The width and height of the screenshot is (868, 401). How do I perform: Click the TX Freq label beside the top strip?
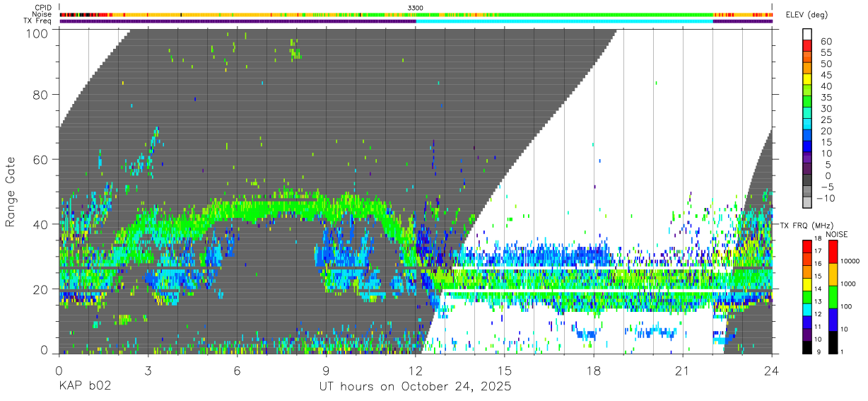click(x=38, y=21)
